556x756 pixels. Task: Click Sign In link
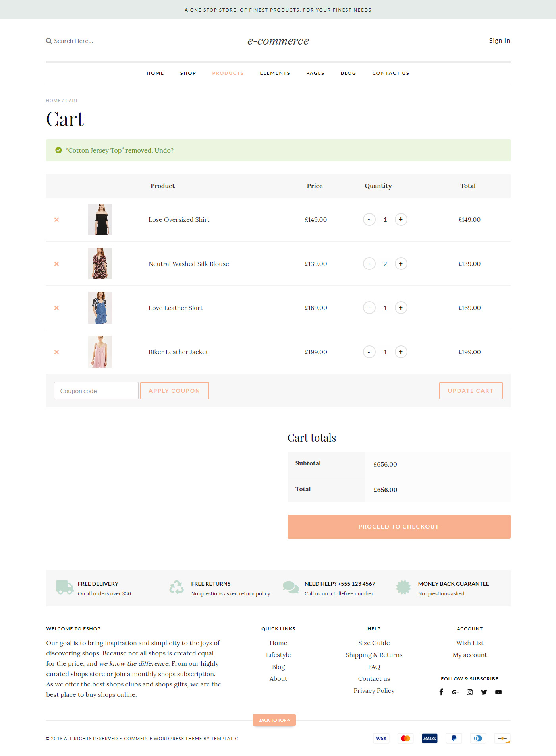point(500,41)
